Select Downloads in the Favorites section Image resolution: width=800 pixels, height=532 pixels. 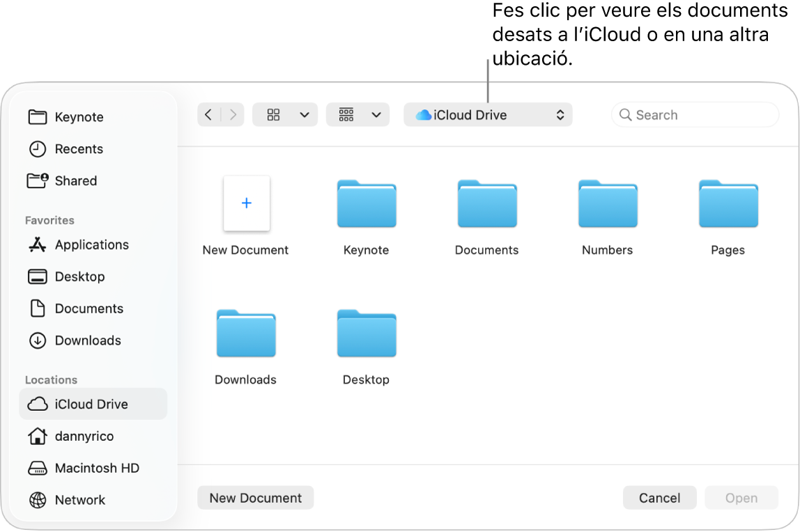(x=86, y=341)
